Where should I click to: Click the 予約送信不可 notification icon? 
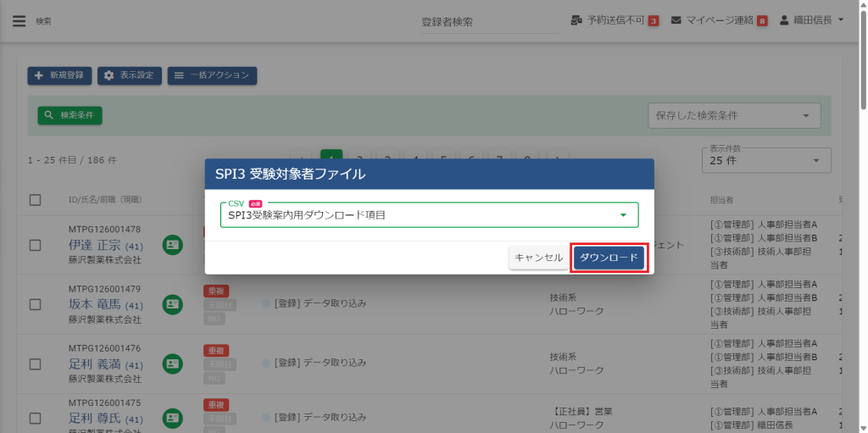click(577, 20)
